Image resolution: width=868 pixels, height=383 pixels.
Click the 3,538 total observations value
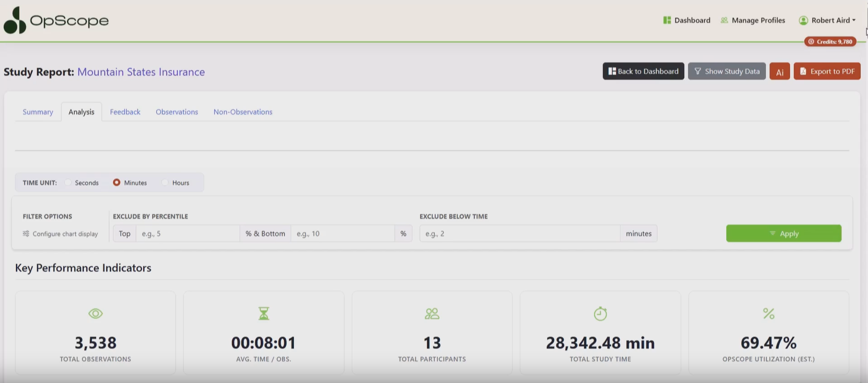point(96,343)
